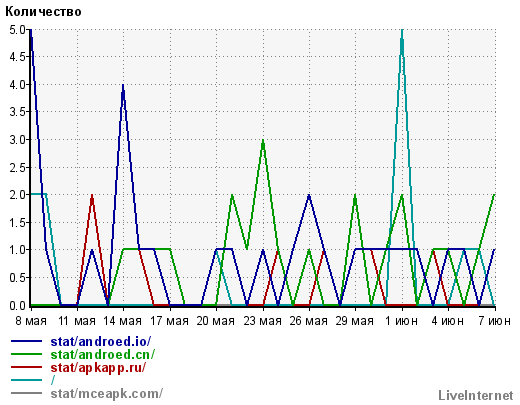Click the cyan line legend swatch
The width and height of the screenshot is (520, 405).
click(27, 380)
